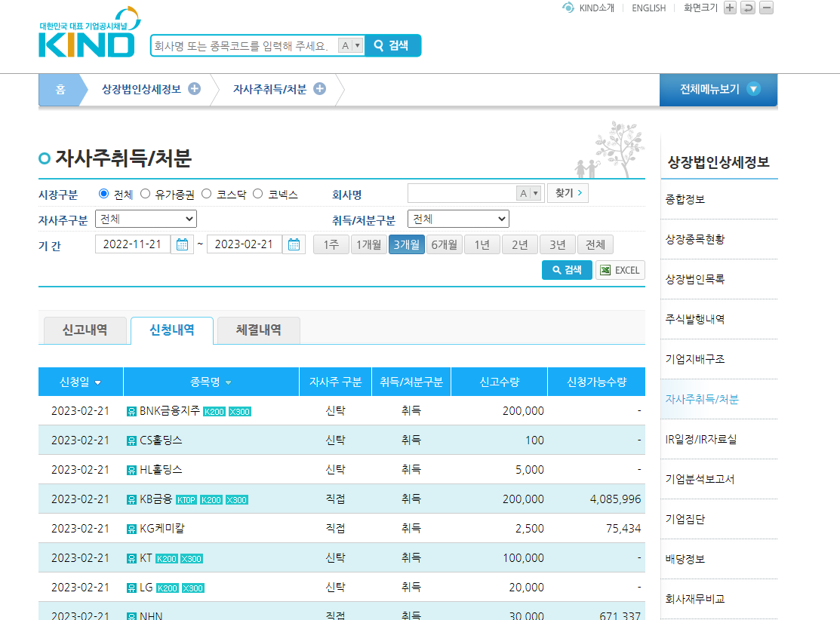Click K200 badge on KT row
Image resolution: width=840 pixels, height=620 pixels.
pyautogui.click(x=167, y=559)
